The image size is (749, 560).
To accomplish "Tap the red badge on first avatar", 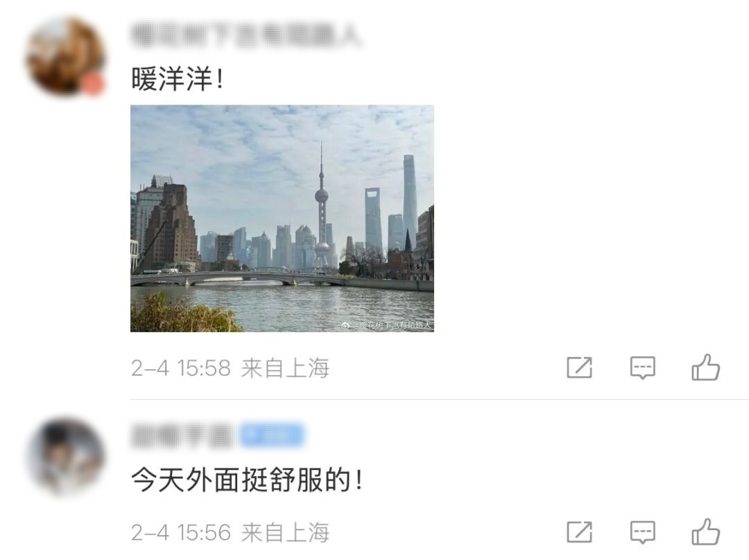I will pyautogui.click(x=93, y=85).
